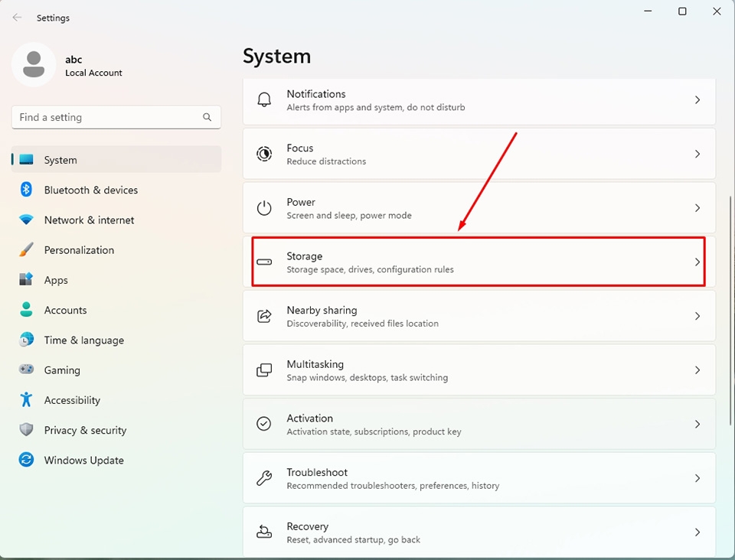Click the back arrow in Settings

(17, 18)
